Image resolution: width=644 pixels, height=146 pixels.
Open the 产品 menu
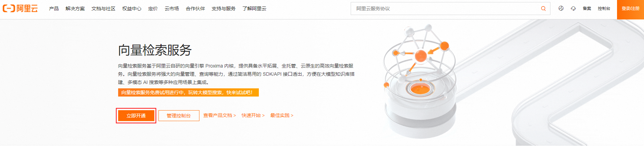tap(54, 9)
